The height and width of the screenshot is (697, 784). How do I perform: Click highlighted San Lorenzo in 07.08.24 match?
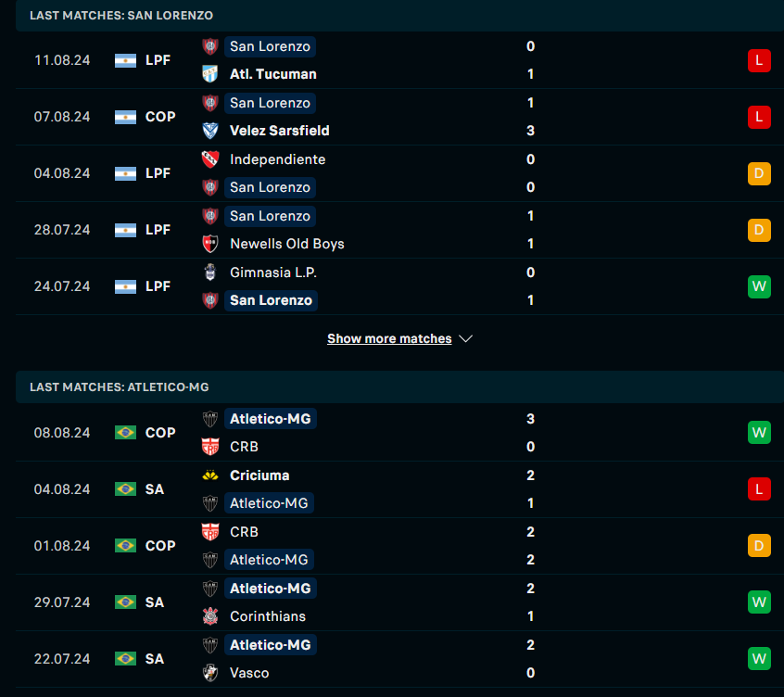270,103
